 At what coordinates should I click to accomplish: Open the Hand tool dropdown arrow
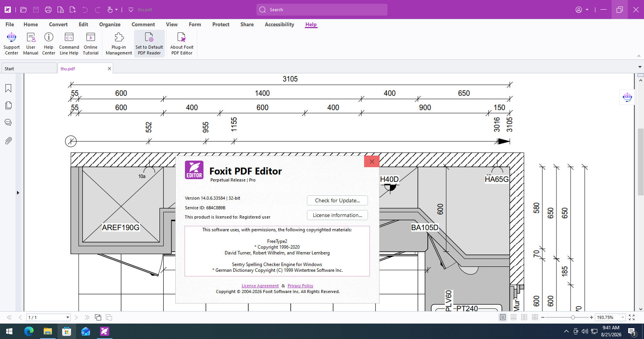click(116, 10)
